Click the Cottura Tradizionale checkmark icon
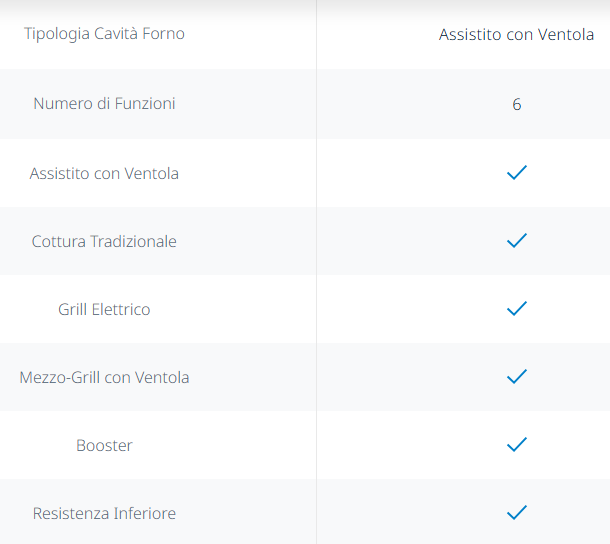 point(516,241)
